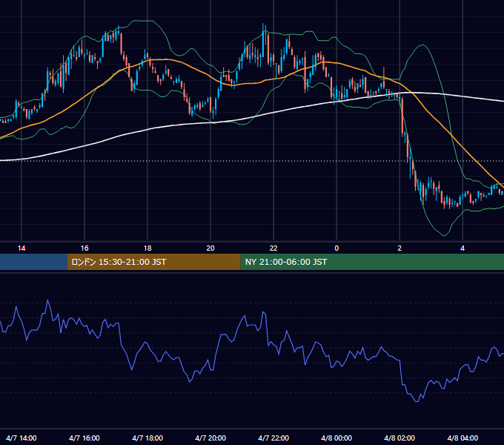Click the 4/7 14:00 time label
Image resolution: width=504 pixels, height=445 pixels.
(21, 438)
